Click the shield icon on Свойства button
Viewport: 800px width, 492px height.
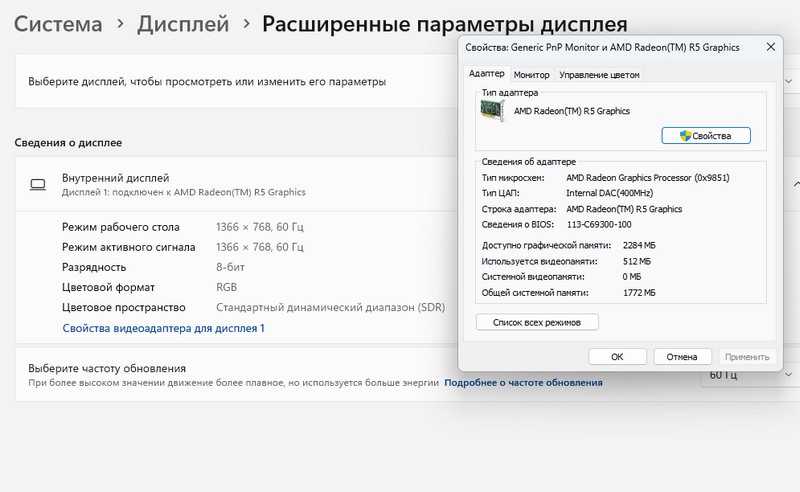click(x=685, y=136)
